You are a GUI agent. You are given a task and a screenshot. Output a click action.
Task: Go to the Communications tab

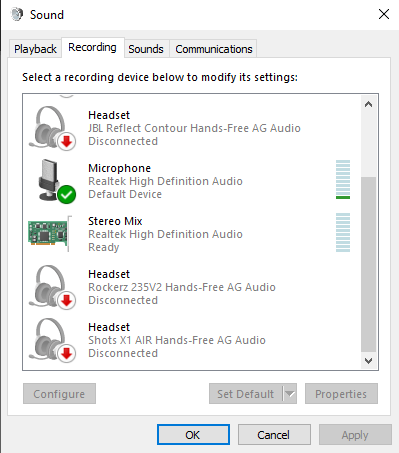214,49
